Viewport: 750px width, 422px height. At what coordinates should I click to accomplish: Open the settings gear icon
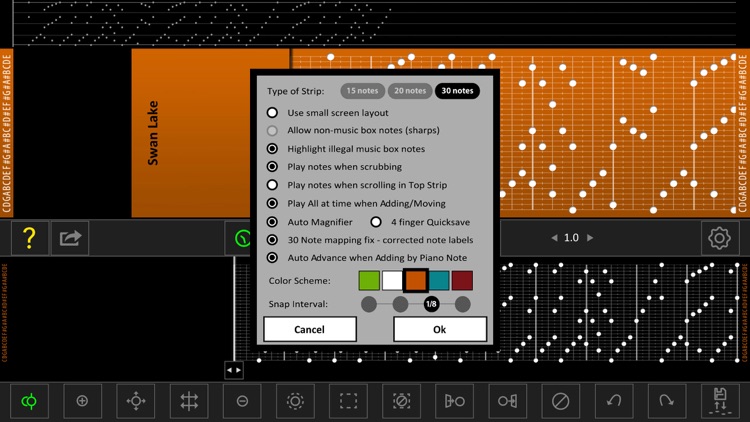tap(719, 238)
